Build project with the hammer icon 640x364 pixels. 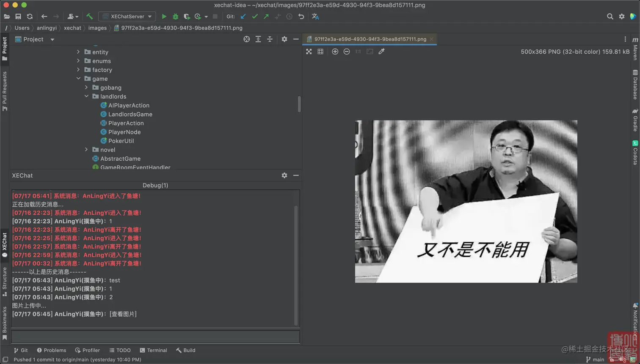[89, 16]
